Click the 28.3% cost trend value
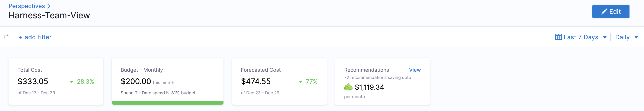The width and height of the screenshot is (644, 111). pos(86,82)
